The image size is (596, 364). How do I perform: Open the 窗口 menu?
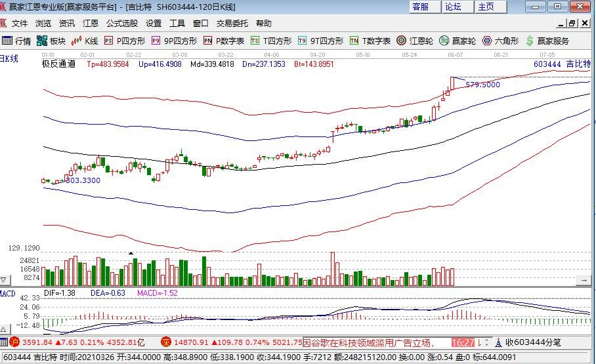tap(201, 24)
